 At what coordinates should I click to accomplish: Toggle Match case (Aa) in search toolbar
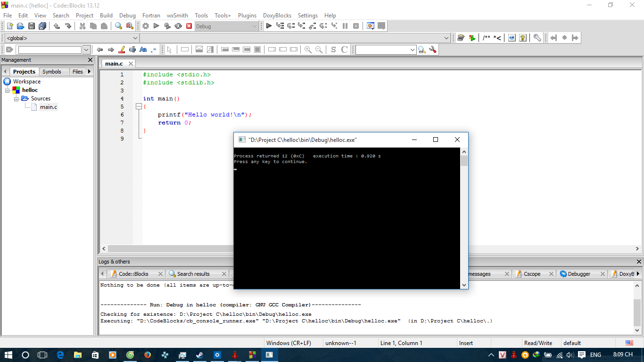coord(143,50)
